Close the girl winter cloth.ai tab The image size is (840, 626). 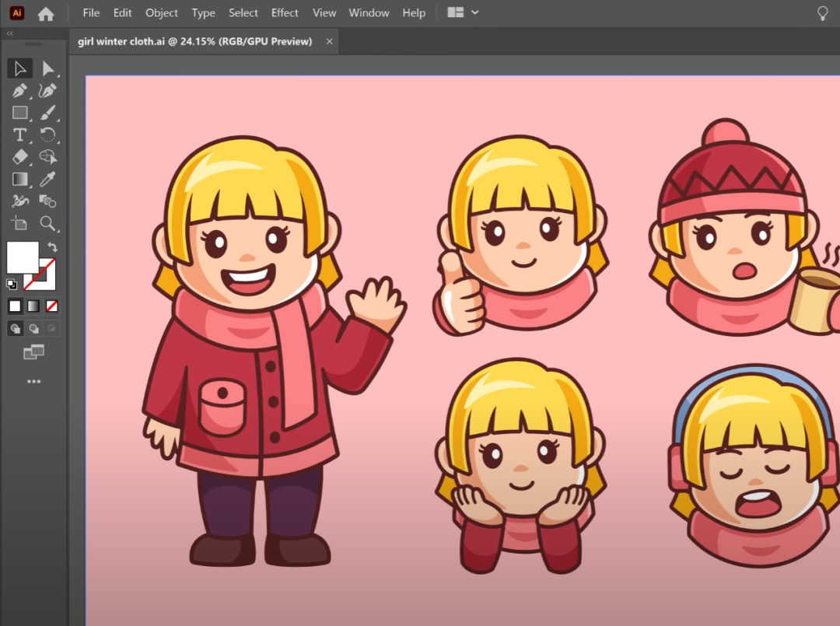(330, 41)
